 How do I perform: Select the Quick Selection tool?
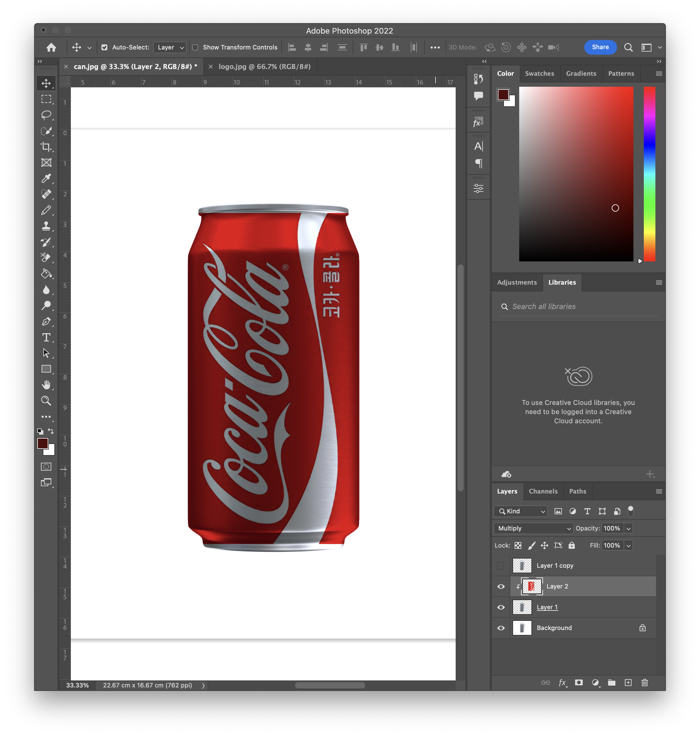[46, 131]
